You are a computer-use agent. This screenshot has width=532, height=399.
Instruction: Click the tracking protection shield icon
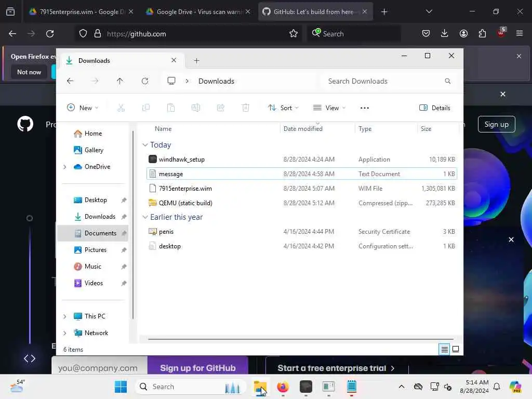pyautogui.click(x=83, y=34)
